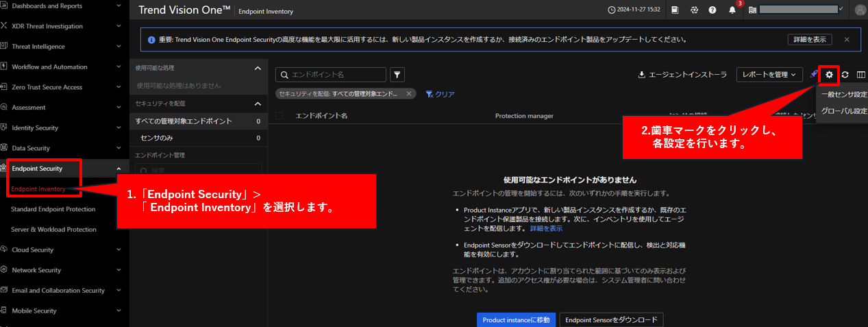The image size is (868, 327).
Task: Click the Product instanceに移動 button
Action: (x=516, y=319)
